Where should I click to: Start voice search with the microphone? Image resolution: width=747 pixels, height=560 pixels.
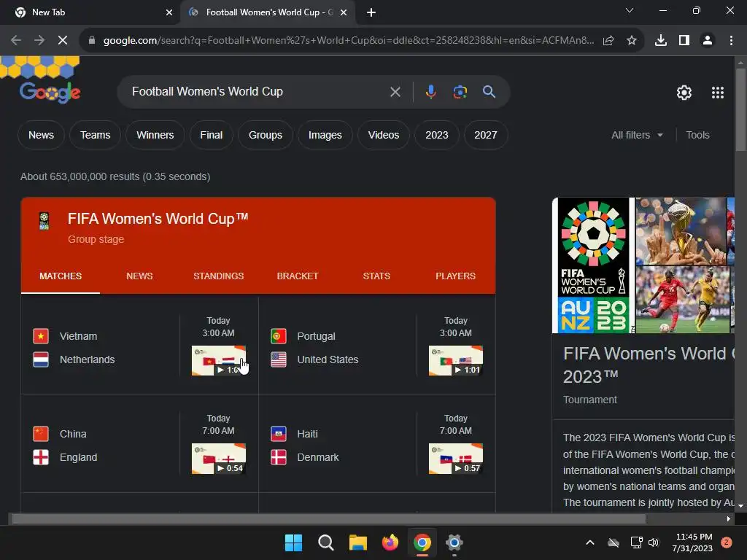point(430,92)
